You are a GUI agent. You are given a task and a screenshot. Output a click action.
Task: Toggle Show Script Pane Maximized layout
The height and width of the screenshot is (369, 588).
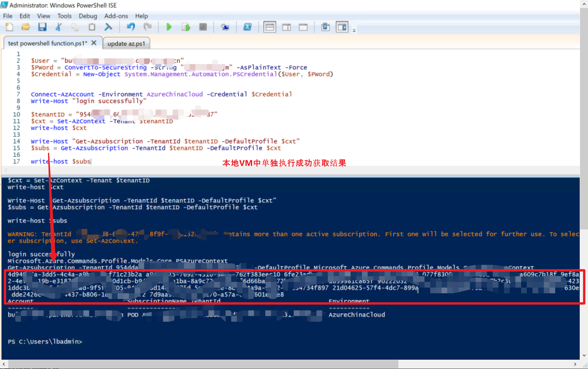[303, 27]
